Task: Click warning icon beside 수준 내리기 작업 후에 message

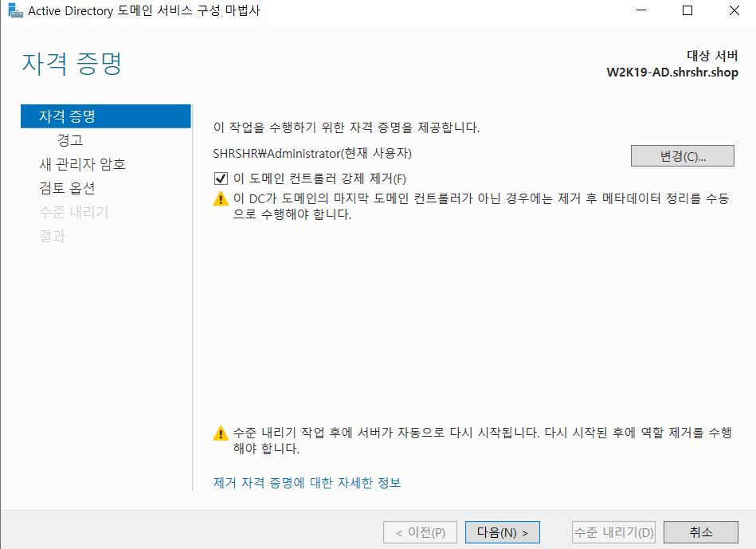Action: 221,433
